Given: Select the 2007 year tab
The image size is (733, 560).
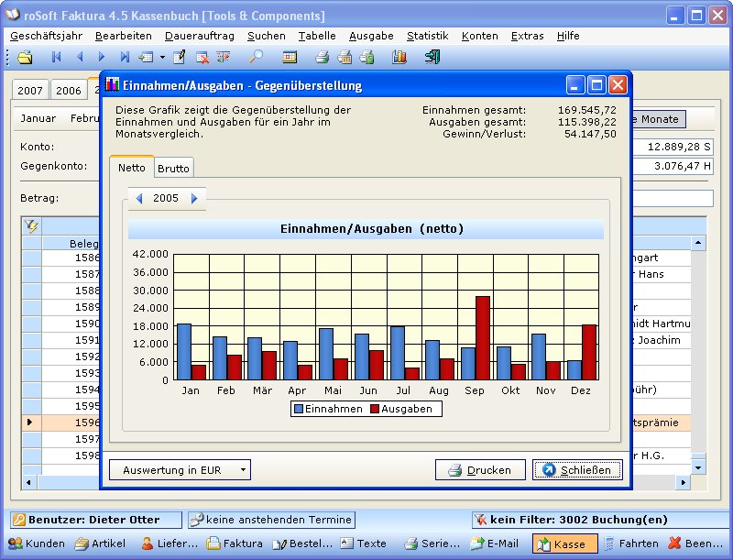Looking at the screenshot, I should click(30, 90).
